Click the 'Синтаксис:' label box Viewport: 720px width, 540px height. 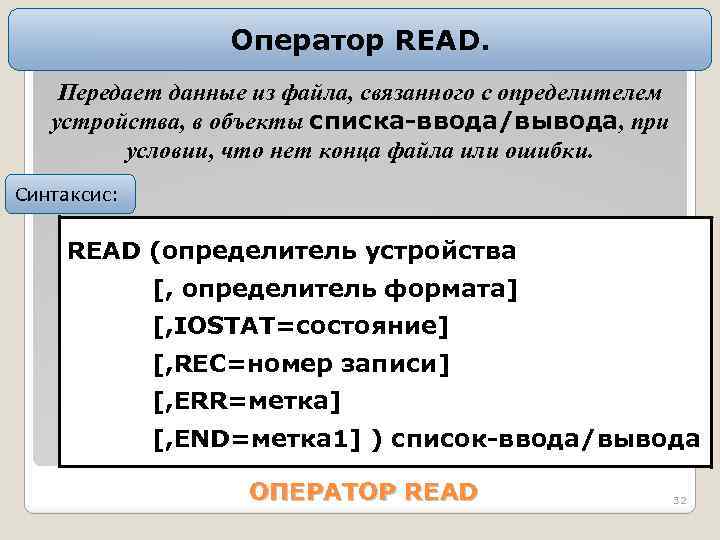click(x=70, y=194)
